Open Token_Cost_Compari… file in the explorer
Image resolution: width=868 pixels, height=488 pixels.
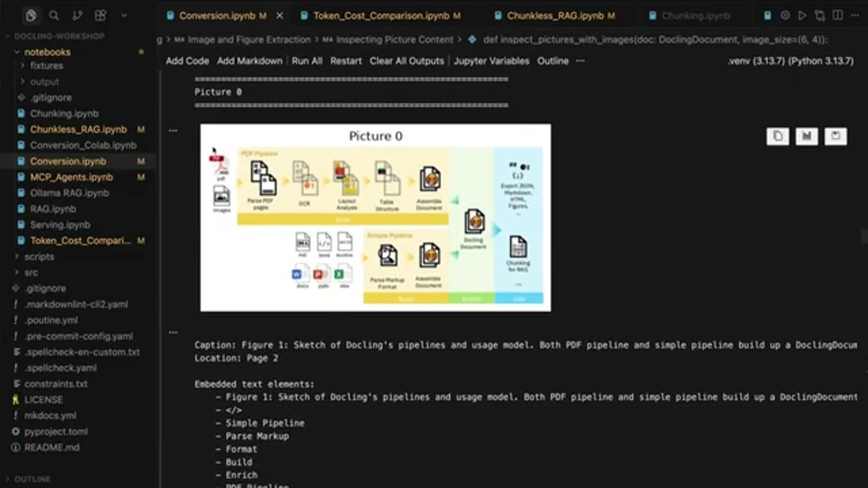pyautogui.click(x=80, y=241)
